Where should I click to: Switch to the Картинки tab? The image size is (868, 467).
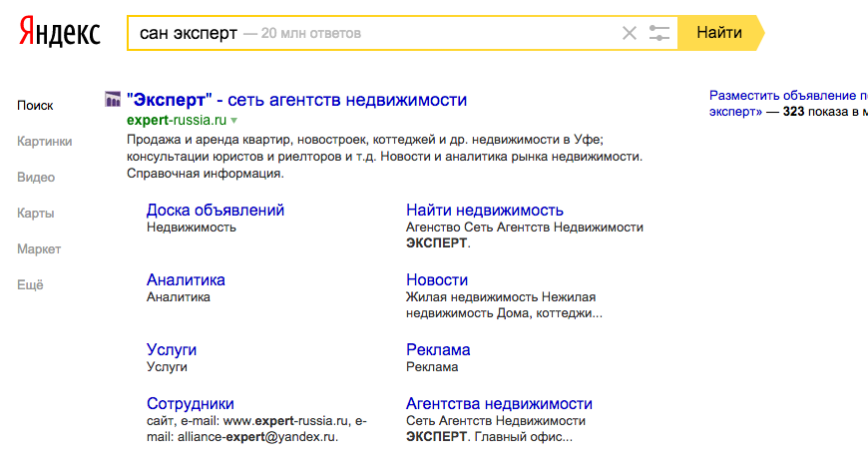pos(44,142)
